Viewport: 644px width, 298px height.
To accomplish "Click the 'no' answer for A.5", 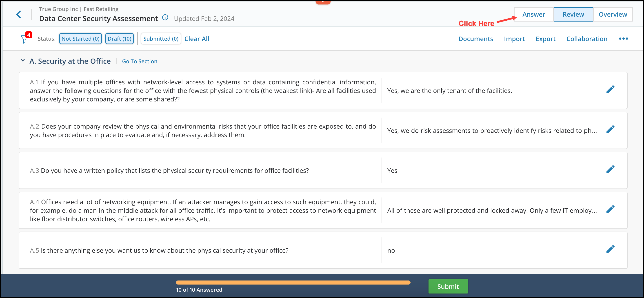I will (391, 250).
